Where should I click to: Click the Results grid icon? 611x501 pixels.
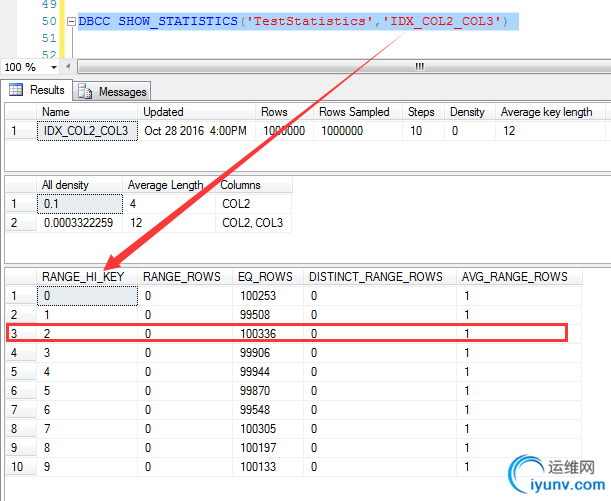tap(16, 90)
